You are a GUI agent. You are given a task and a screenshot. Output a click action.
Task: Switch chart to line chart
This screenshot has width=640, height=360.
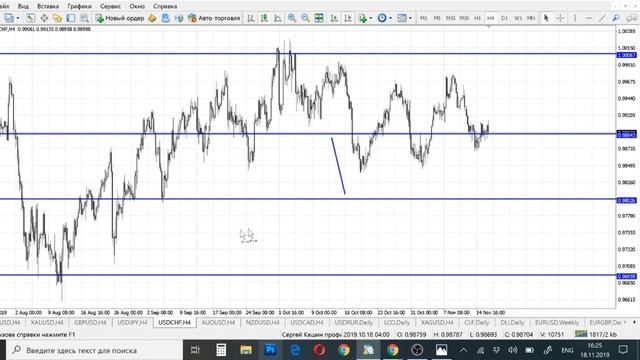pos(278,18)
